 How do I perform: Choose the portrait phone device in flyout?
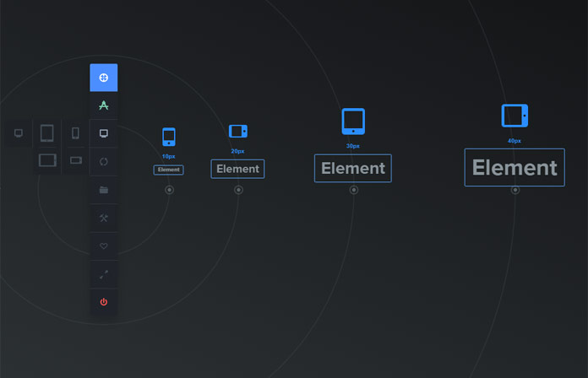[x=75, y=132]
